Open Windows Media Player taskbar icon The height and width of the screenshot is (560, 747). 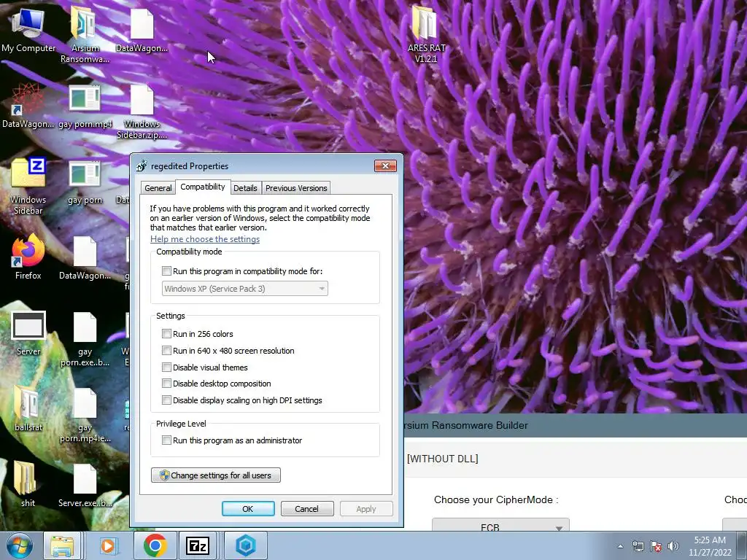pyautogui.click(x=108, y=545)
